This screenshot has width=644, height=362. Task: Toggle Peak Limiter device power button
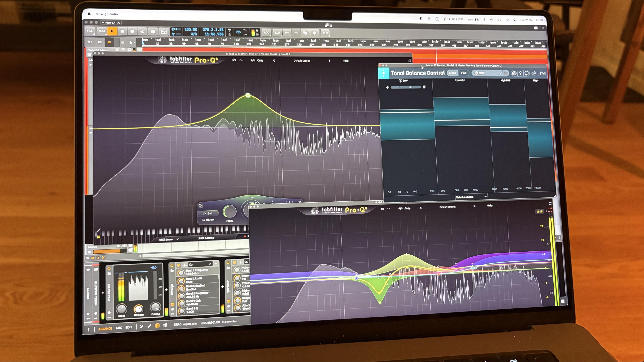click(109, 268)
